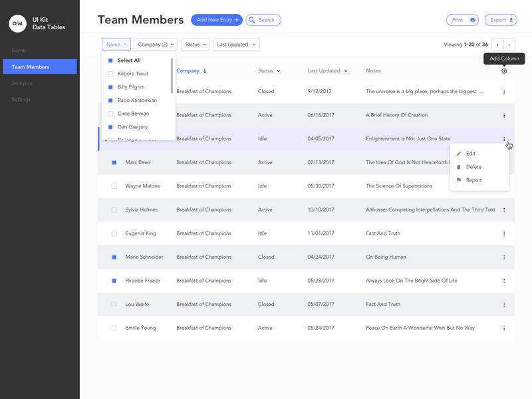
Task: Click note "Always Look On The Bright Side Of Life"
Action: (412, 281)
